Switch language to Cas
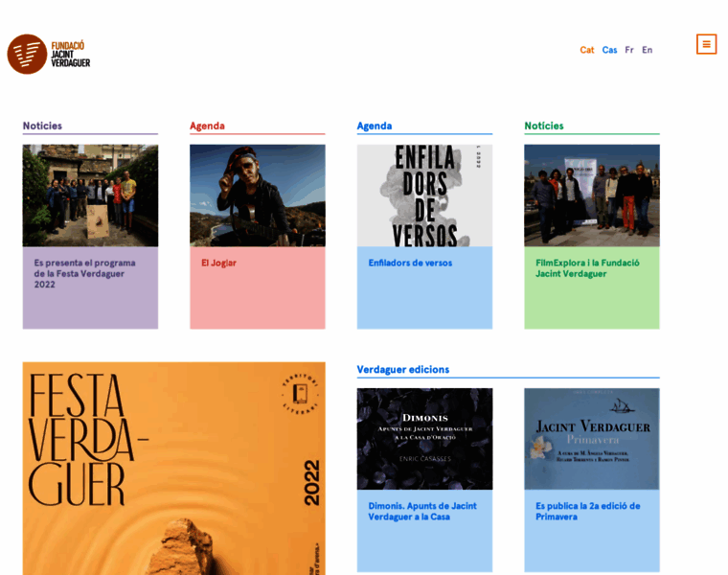Viewport: 728px width, 575px height. pyautogui.click(x=609, y=50)
